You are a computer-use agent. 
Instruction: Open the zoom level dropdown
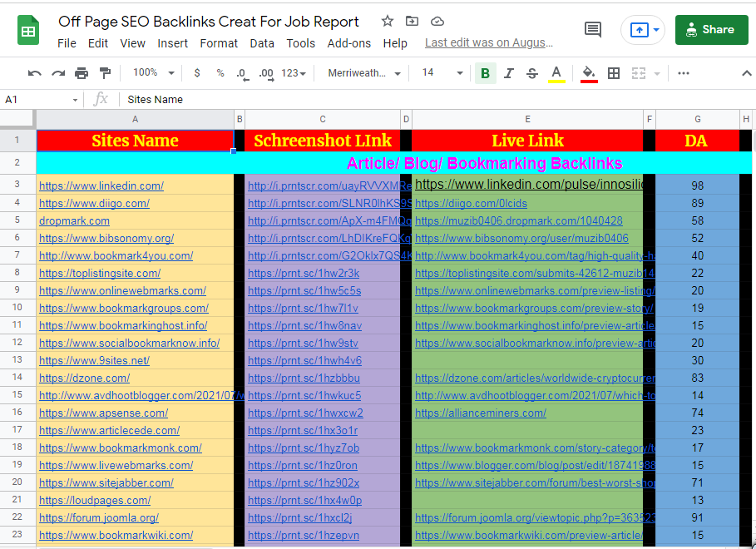tap(151, 73)
